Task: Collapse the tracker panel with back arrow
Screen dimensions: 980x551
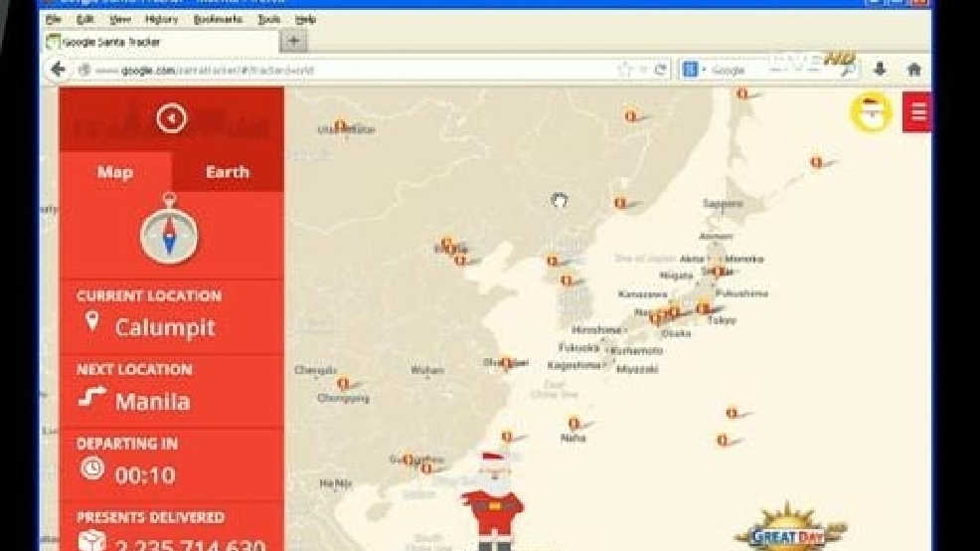Action: [x=171, y=118]
